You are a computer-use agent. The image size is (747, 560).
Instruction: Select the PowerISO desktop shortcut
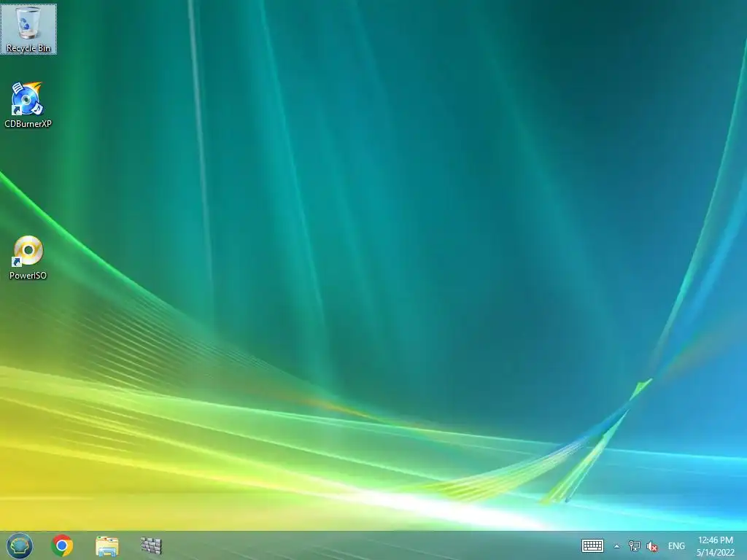tap(28, 257)
